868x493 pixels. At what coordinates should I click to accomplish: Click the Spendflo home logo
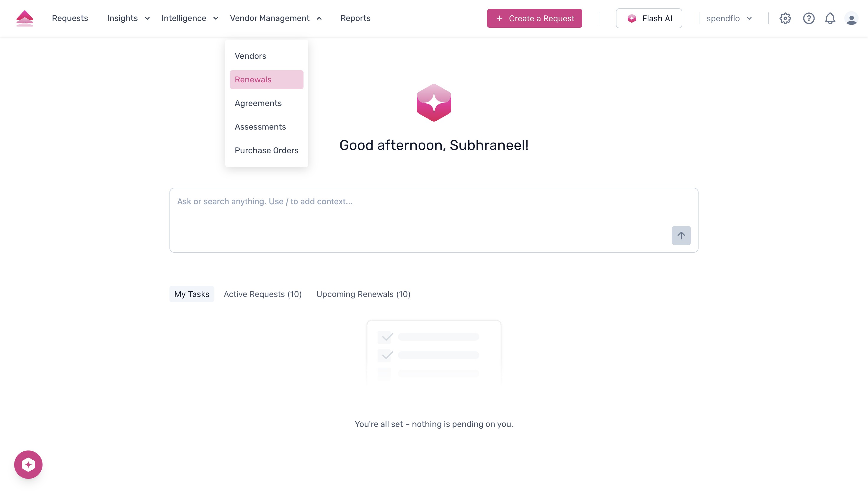(x=25, y=18)
